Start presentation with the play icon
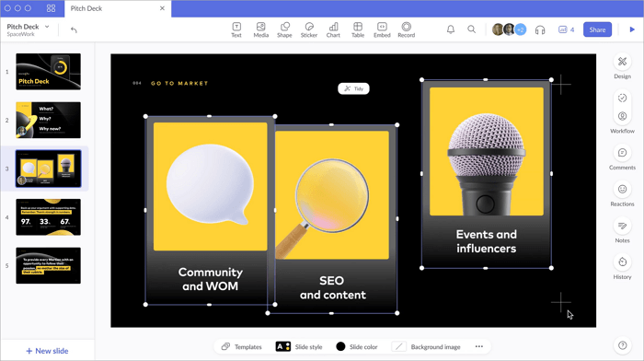Screen dimensions: 644x361 coord(632,29)
